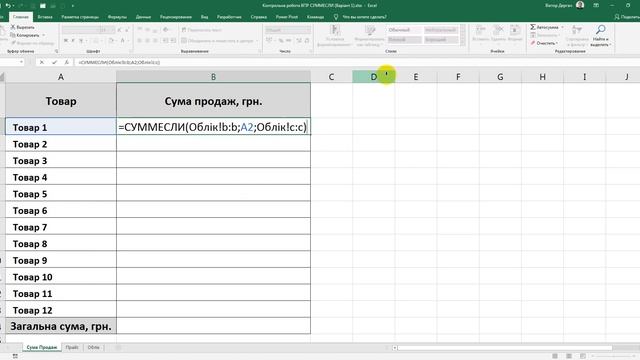This screenshot has width=640, height=360.
Task: Open the Сортировка и фильтр tool
Action: [x=577, y=35]
